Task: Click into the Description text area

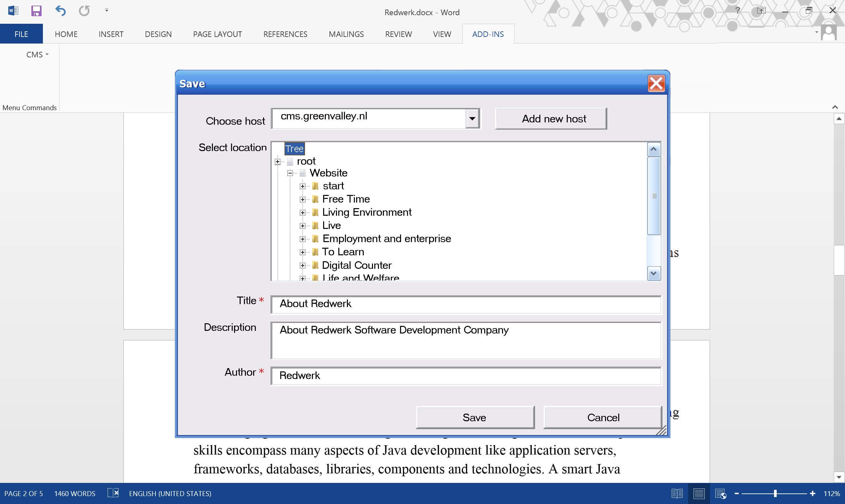Action: point(466,340)
